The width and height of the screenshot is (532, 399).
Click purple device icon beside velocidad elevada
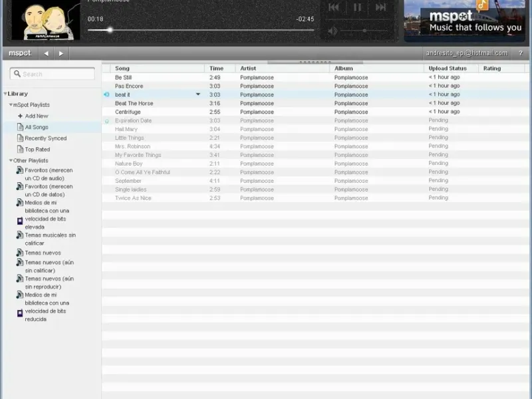click(x=20, y=221)
